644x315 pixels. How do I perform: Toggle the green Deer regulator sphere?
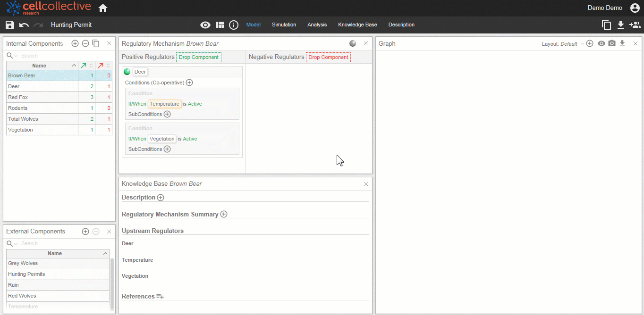click(127, 72)
